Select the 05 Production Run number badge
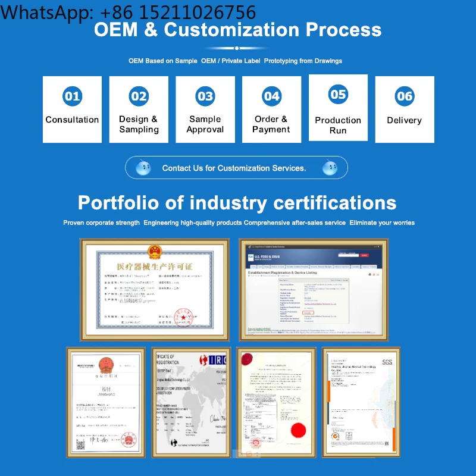Viewport: 476px width, 476px height. pos(338,94)
